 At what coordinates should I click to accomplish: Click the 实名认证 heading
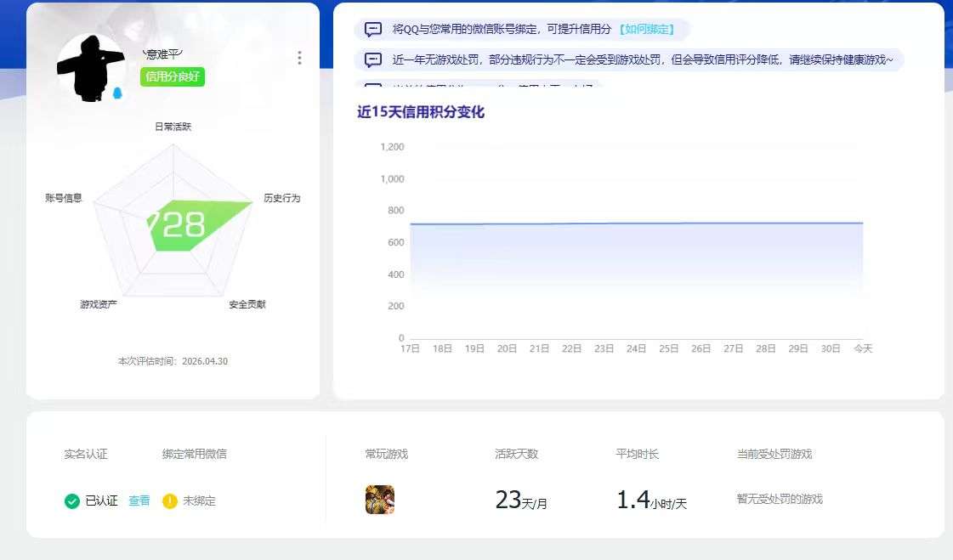tap(86, 454)
